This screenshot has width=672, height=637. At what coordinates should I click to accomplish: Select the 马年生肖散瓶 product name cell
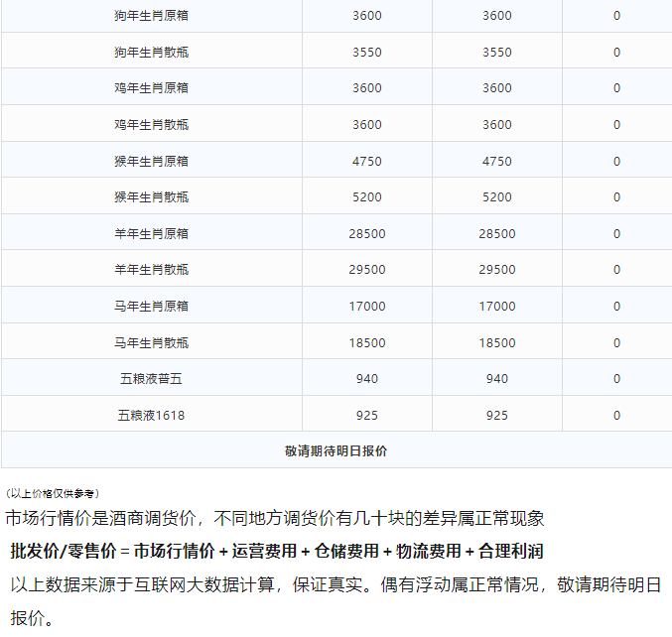[151, 342]
